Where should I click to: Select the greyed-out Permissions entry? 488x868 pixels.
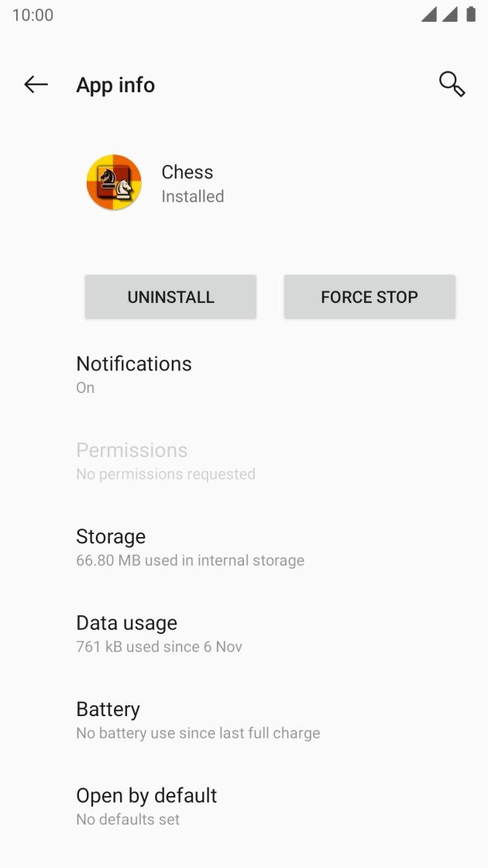(132, 460)
